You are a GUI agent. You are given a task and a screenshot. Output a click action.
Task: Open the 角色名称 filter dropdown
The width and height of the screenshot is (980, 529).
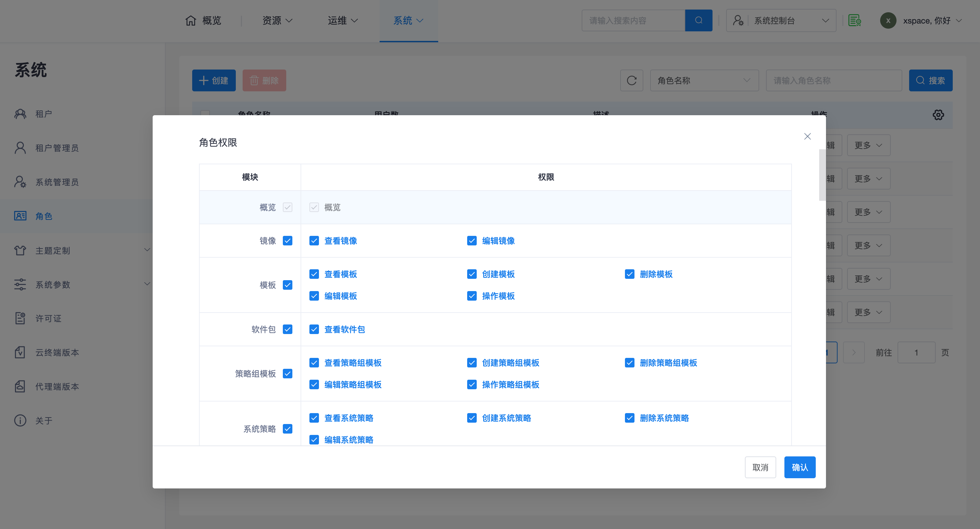point(704,80)
